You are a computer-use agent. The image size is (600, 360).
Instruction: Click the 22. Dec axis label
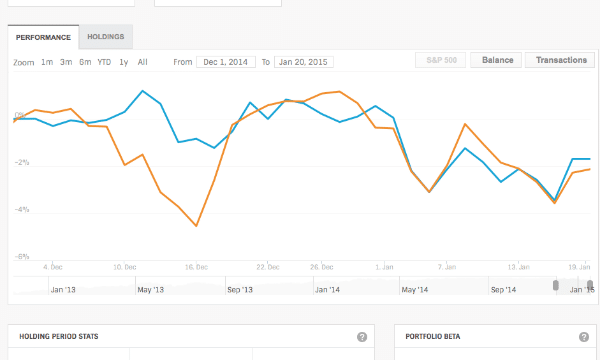click(268, 267)
